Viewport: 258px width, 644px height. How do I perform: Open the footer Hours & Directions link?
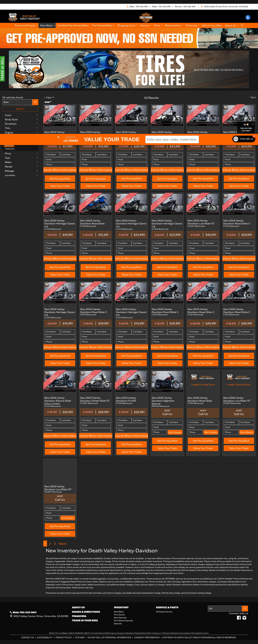pyautogui.click(x=86, y=612)
